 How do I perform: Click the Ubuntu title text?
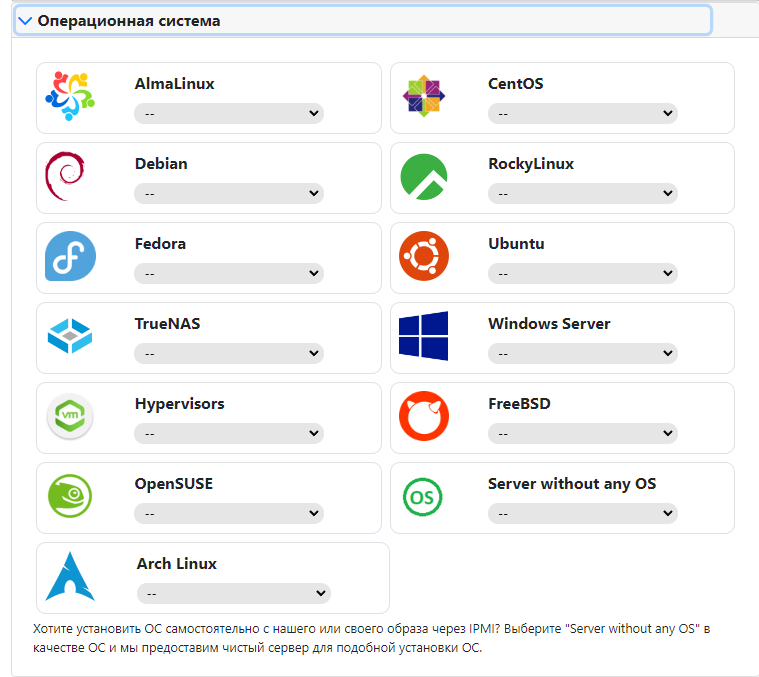pyautogui.click(x=516, y=243)
